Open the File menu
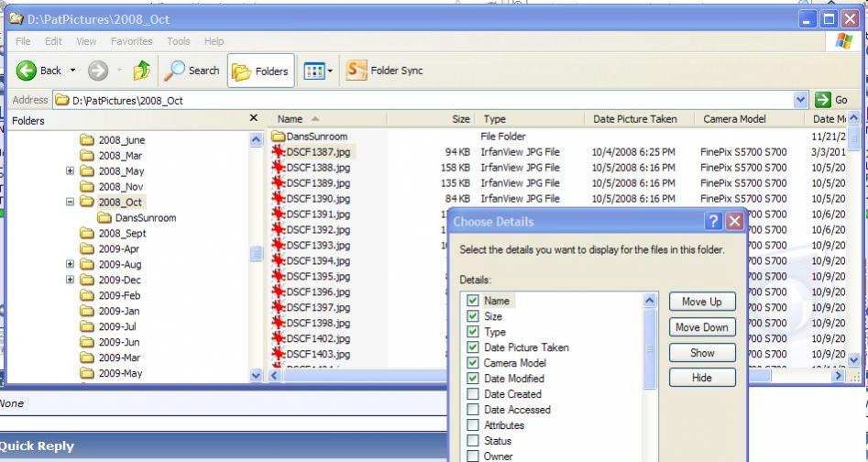The height and width of the screenshot is (462, 868). [x=23, y=41]
